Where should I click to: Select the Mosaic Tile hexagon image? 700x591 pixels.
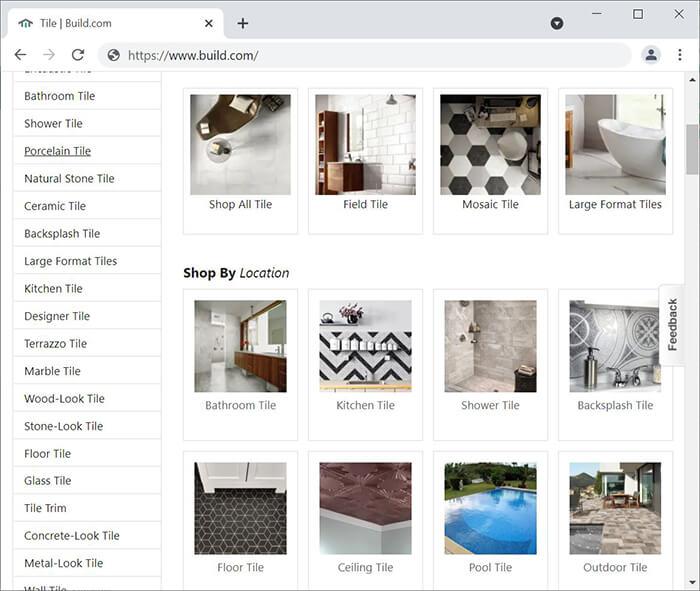[490, 145]
